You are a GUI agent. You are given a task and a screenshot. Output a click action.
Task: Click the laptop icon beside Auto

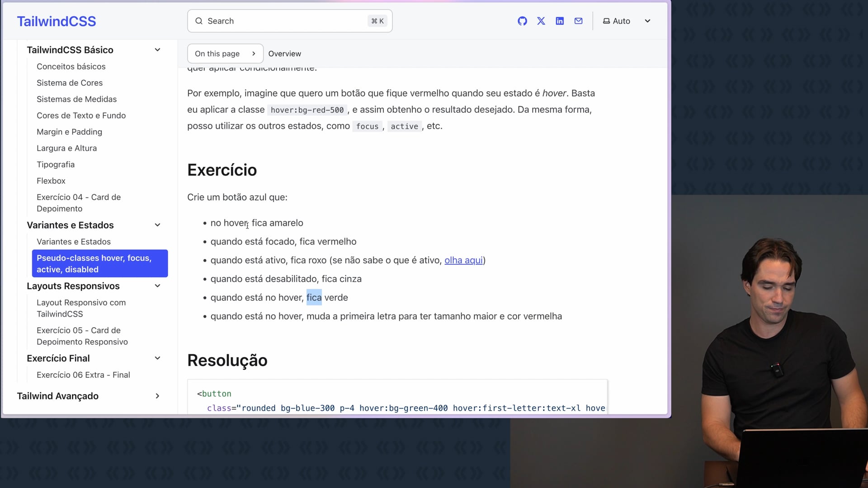[606, 21]
